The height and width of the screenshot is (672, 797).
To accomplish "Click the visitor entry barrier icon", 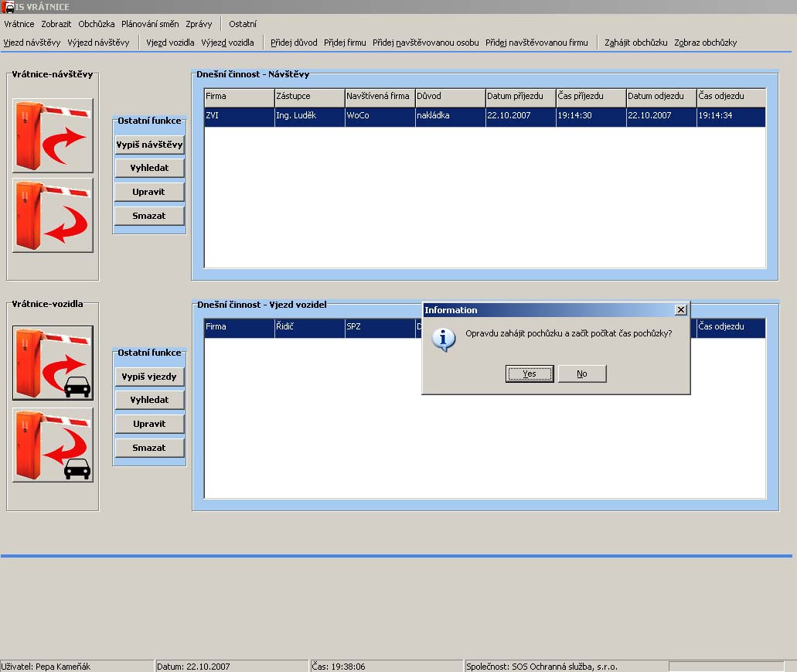I will coord(53,136).
